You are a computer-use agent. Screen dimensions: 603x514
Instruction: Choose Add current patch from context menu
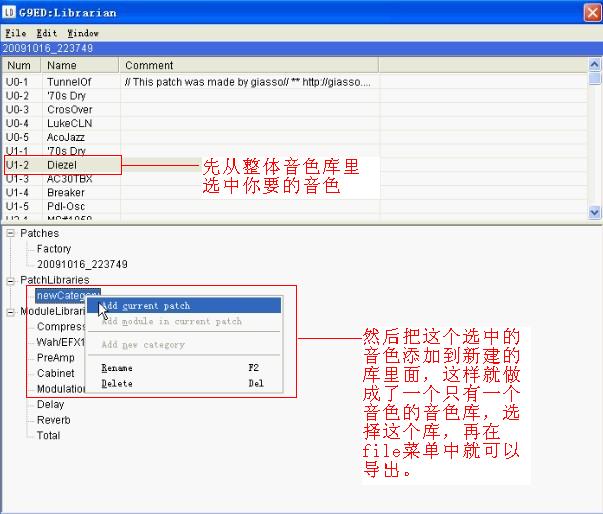146,306
